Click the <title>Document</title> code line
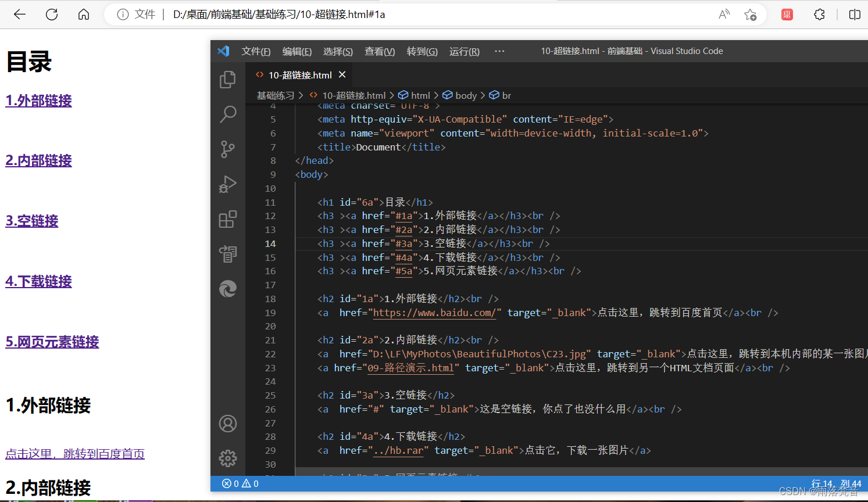The height and width of the screenshot is (502, 868). (381, 147)
